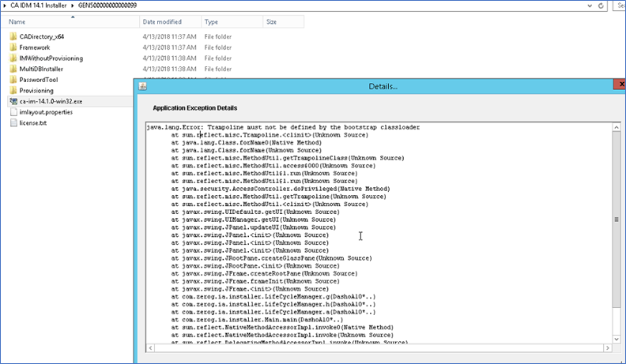Click the CADirectory_x64 file name
Image resolution: width=626 pixels, height=364 pixels.
tap(42, 36)
